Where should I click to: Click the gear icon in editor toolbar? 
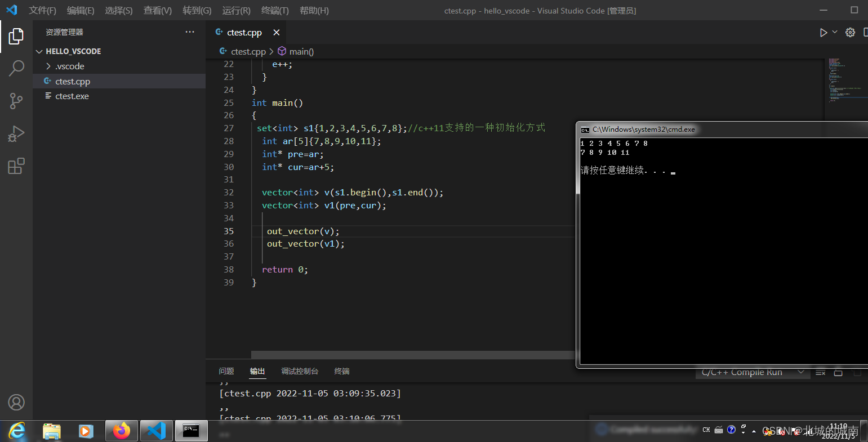coord(851,33)
